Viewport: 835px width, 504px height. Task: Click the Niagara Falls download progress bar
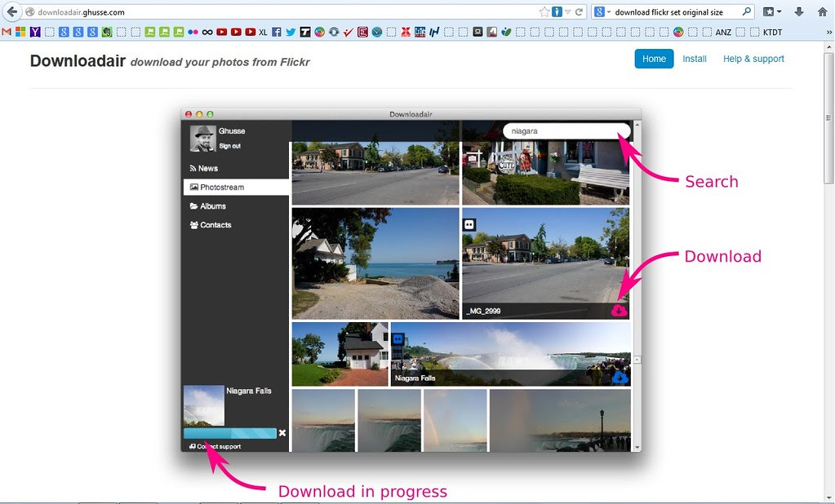click(230, 433)
